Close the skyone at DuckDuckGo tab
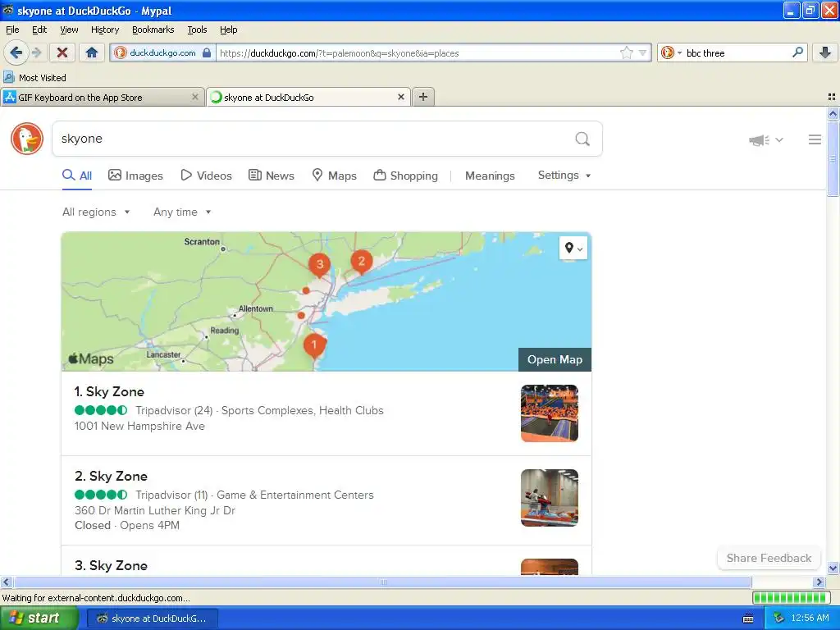 pyautogui.click(x=400, y=97)
